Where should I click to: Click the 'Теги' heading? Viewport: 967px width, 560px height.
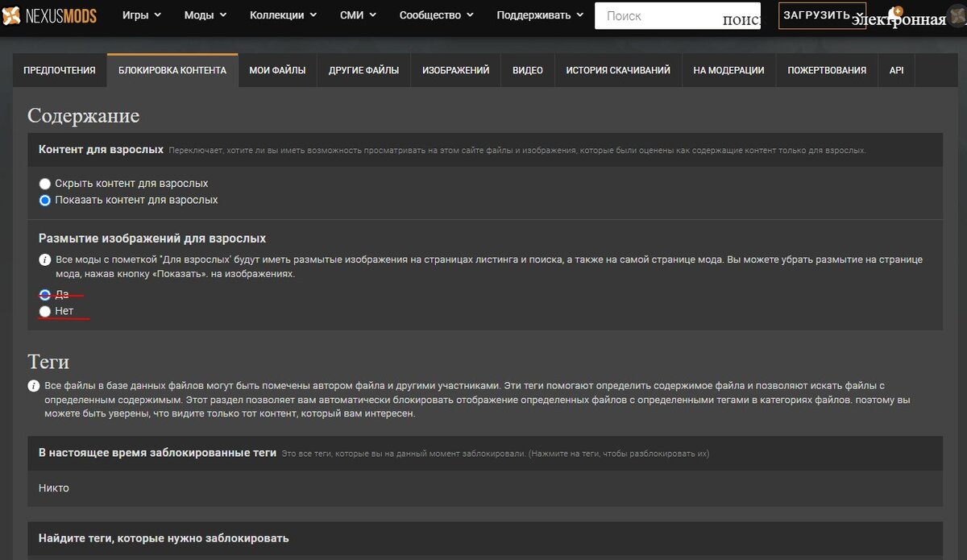point(48,361)
